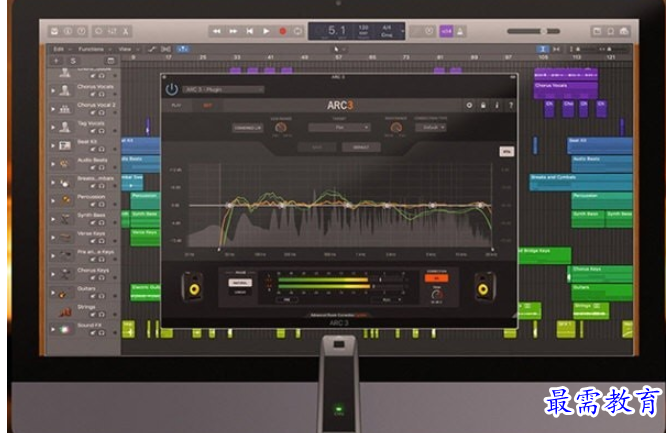Open the Note Pads icon
668x433 pixels.
pos(610,31)
